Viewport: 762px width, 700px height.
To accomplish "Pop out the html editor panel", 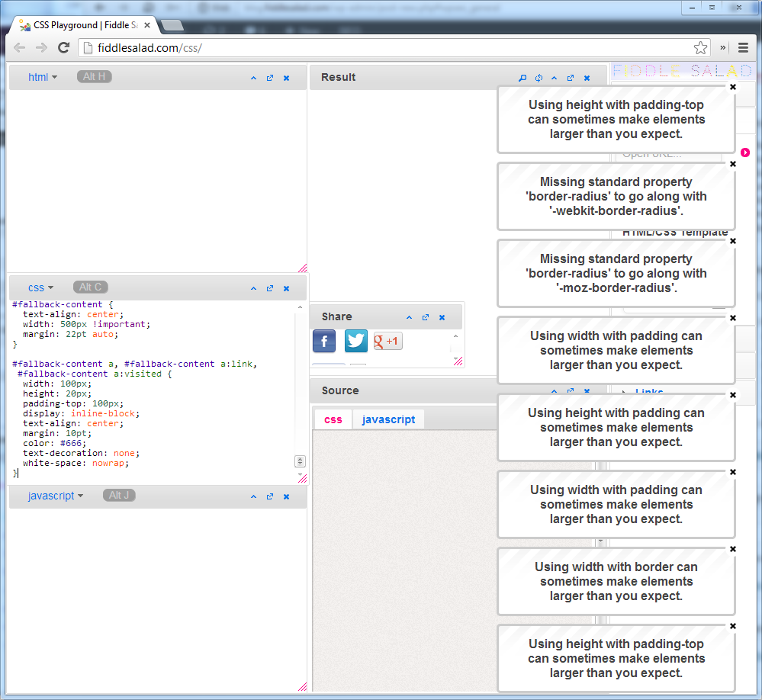I will click(270, 78).
